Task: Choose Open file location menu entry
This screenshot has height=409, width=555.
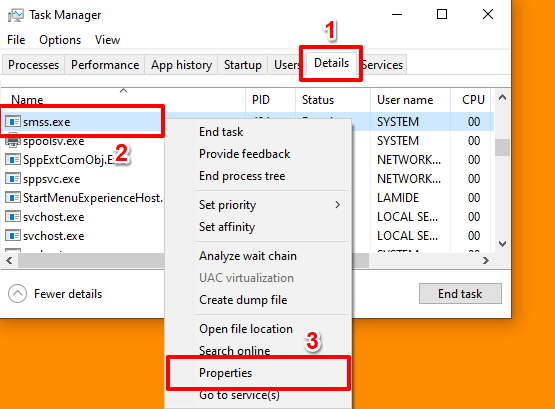Action: click(246, 329)
